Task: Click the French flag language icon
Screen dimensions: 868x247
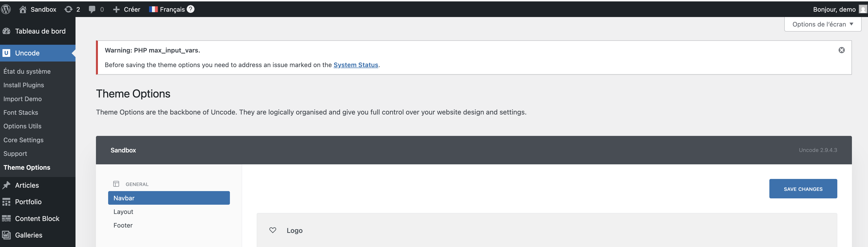Action: [153, 9]
